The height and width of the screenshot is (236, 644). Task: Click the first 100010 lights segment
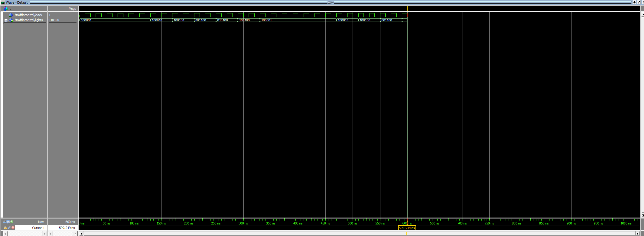(x=161, y=20)
